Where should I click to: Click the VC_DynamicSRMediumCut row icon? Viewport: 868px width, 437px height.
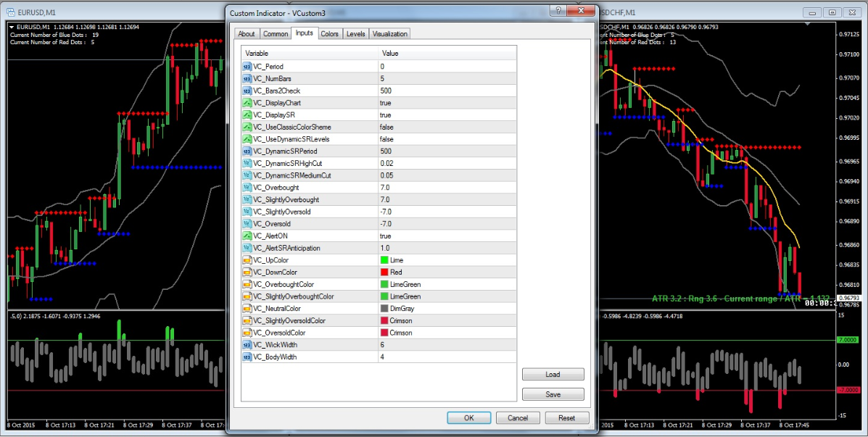[x=247, y=175]
